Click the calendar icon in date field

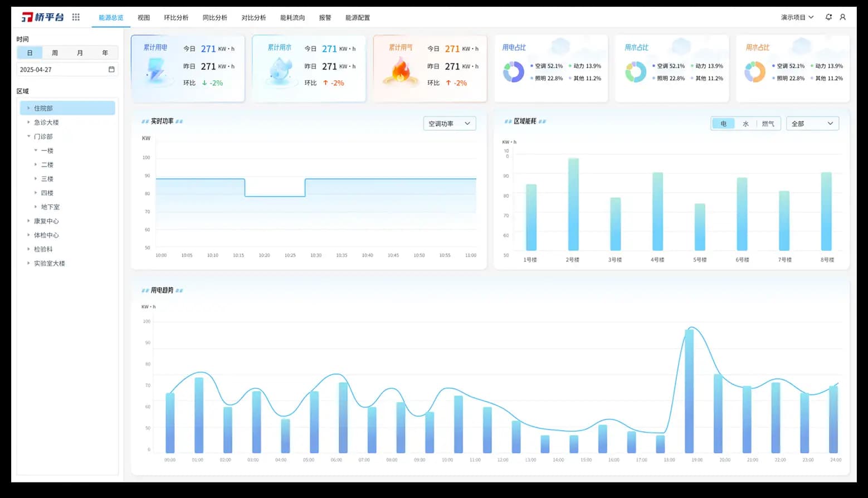pos(111,70)
